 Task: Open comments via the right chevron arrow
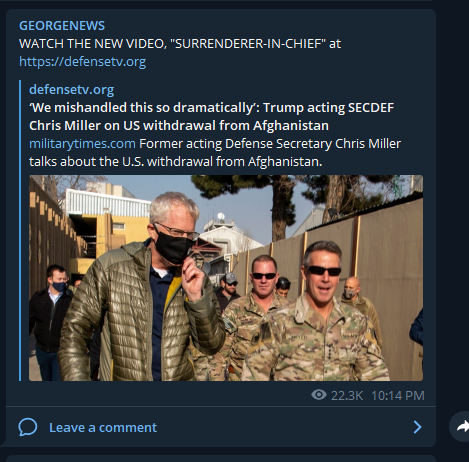click(x=417, y=427)
